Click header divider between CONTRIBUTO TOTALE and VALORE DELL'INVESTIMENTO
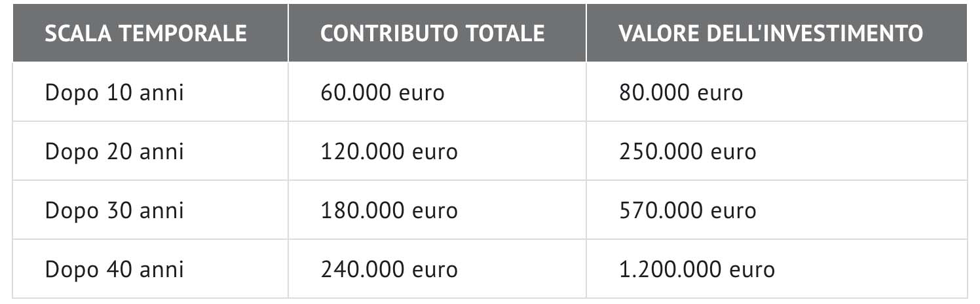 click(x=586, y=33)
